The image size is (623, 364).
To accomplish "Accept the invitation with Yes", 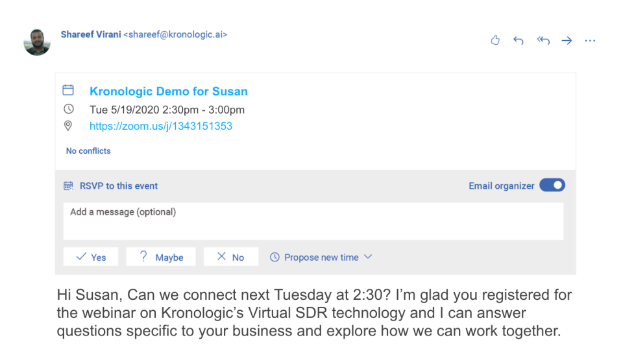I will 91,257.
